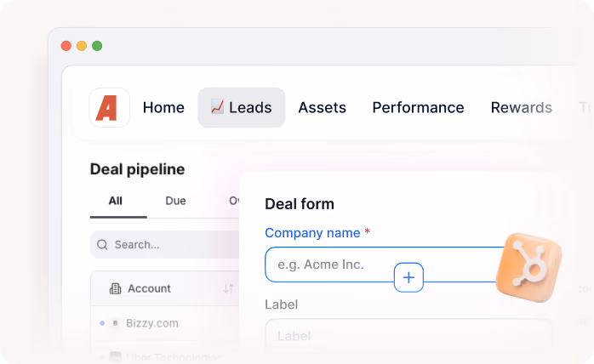The width and height of the screenshot is (594, 364).
Task: Click the Bizzy.com company logo icon
Action: [x=115, y=323]
